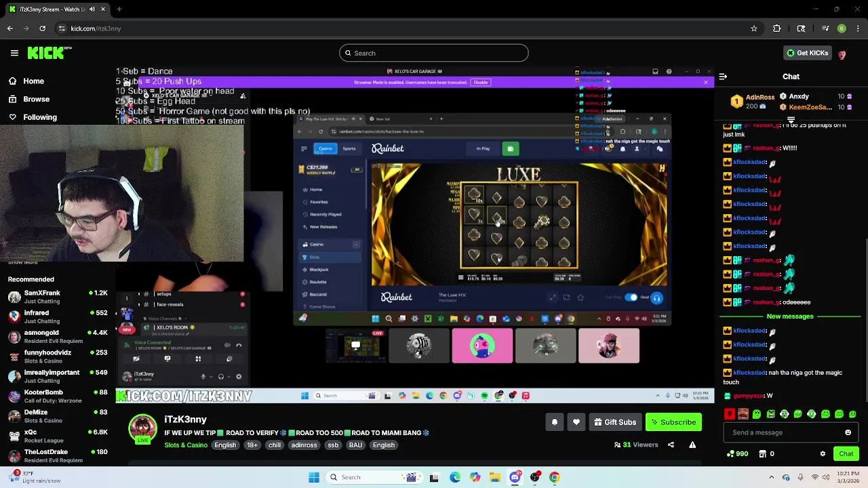
Task: Open TheLostDrake recommended channel
Action: tap(58, 455)
